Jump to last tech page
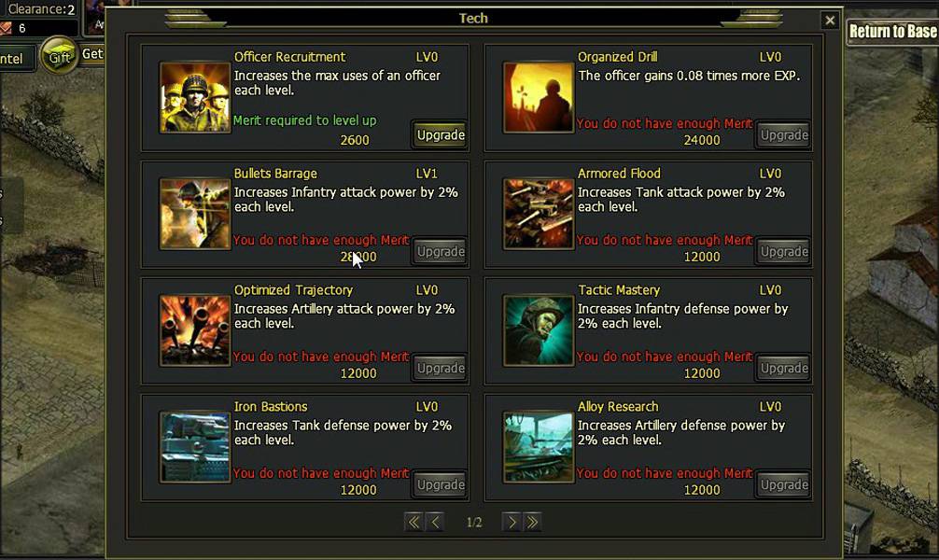This screenshot has height=560, width=939. (532, 523)
